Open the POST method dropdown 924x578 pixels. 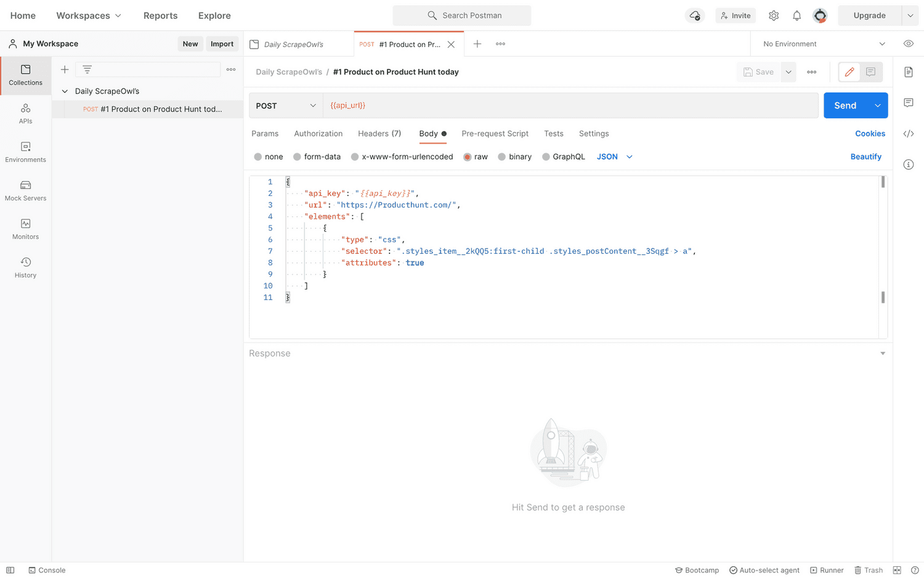click(x=285, y=105)
